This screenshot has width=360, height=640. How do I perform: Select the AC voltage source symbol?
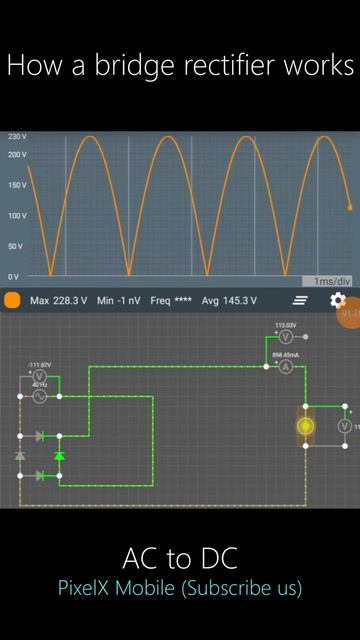40,396
